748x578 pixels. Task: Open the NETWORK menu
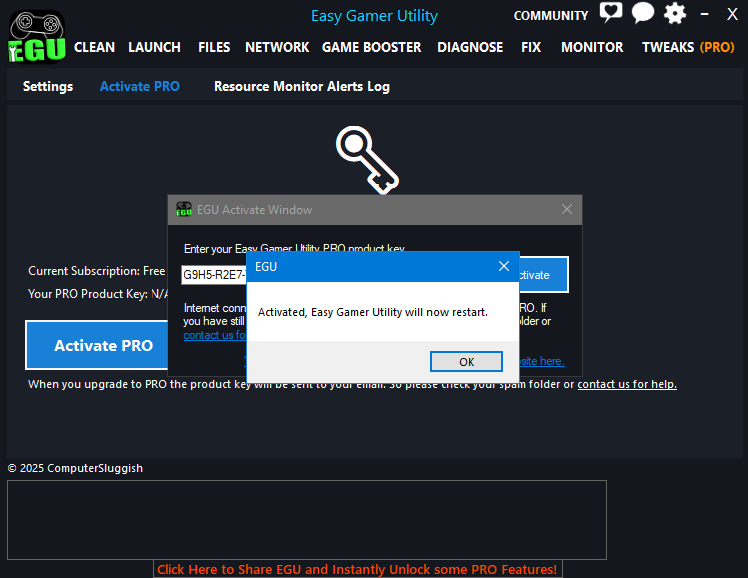tap(277, 47)
